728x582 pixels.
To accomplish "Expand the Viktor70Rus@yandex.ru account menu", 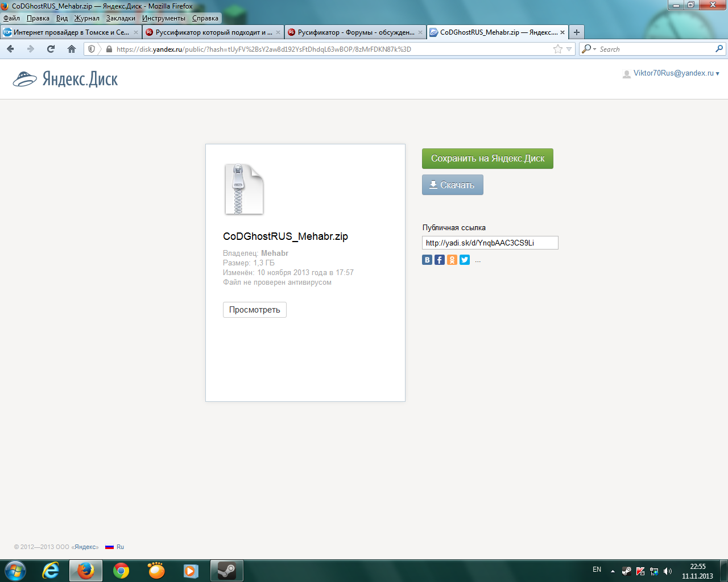I will (x=676, y=73).
